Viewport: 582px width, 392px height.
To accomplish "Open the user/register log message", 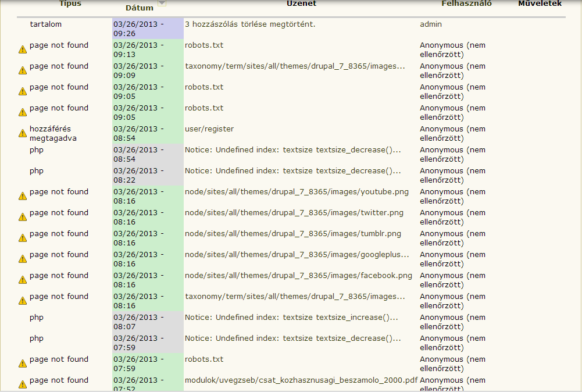I will [209, 129].
